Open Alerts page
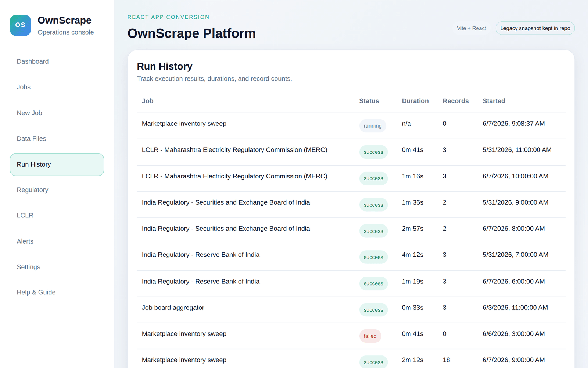 click(57, 241)
